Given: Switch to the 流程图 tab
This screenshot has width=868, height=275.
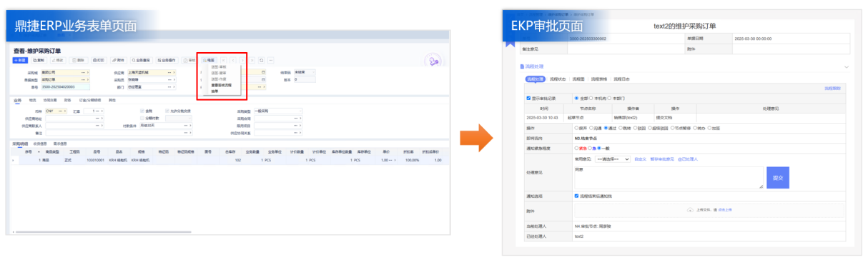Looking at the screenshot, I should pyautogui.click(x=578, y=79).
